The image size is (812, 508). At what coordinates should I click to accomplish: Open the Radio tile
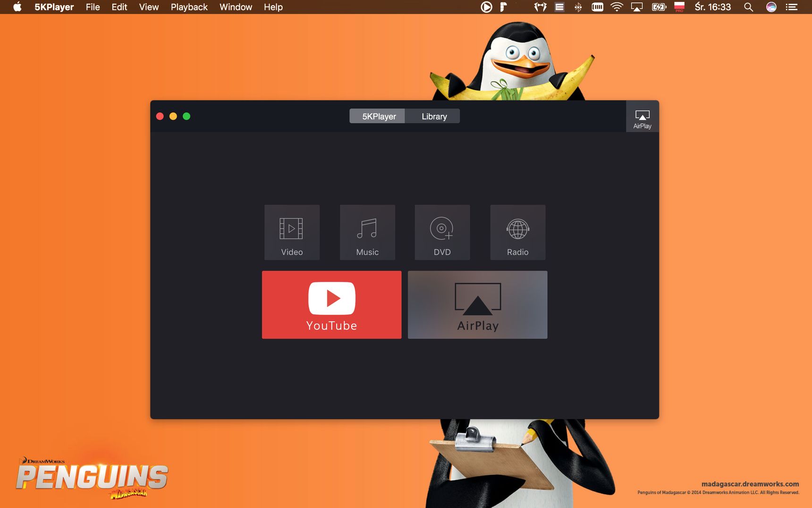[x=518, y=232]
